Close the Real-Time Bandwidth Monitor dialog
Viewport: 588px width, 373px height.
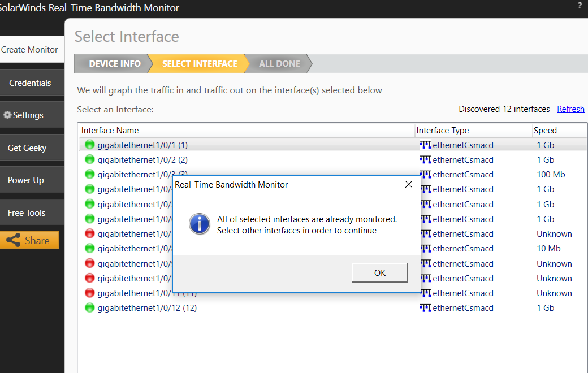409,185
